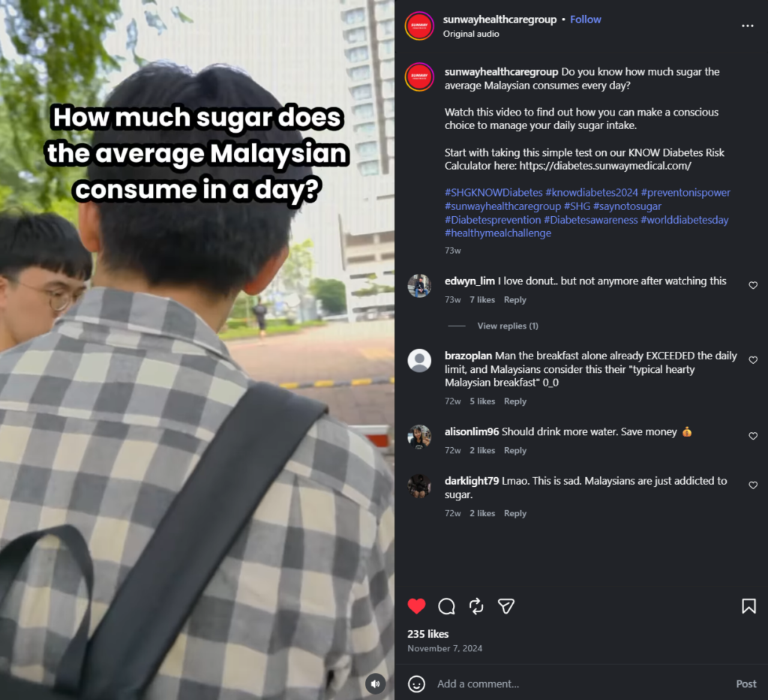Open the comment bubble icon

tap(446, 606)
